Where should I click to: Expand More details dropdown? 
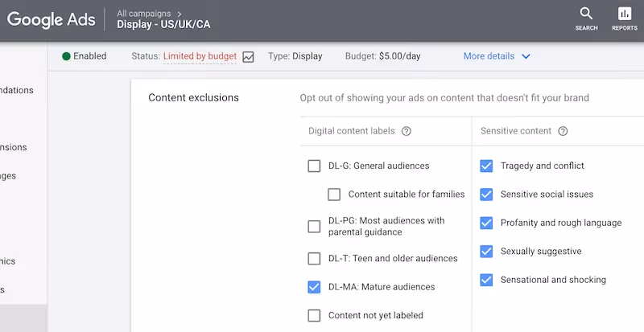(x=497, y=56)
